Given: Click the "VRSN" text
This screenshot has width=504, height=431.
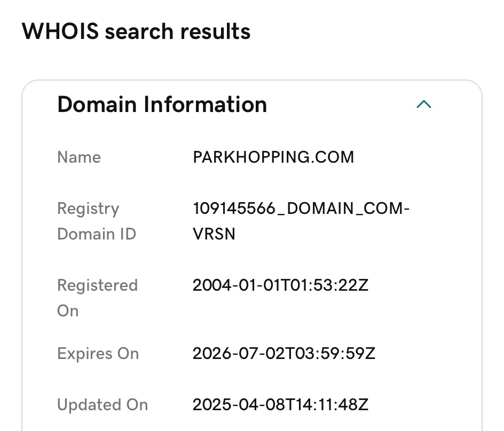Looking at the screenshot, I should [x=214, y=234].
